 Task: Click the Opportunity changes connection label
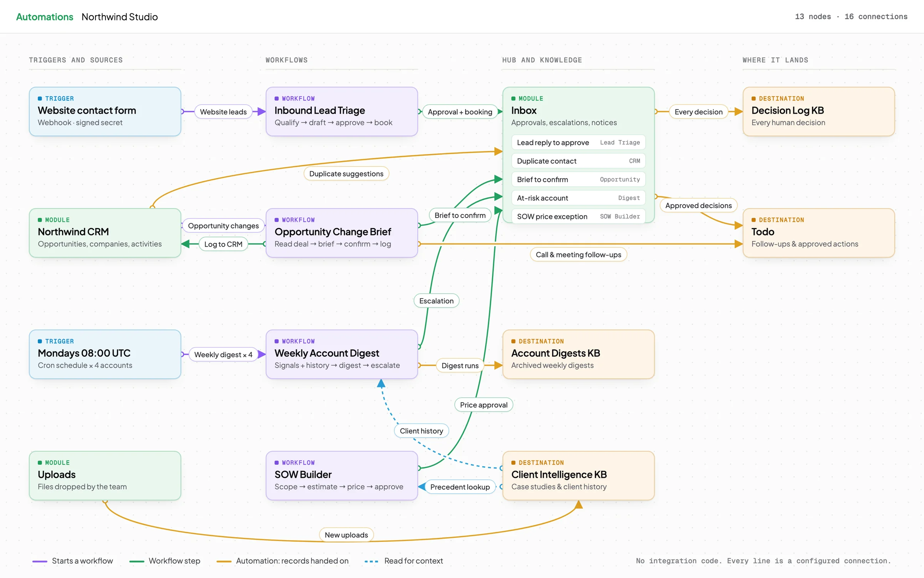click(223, 226)
